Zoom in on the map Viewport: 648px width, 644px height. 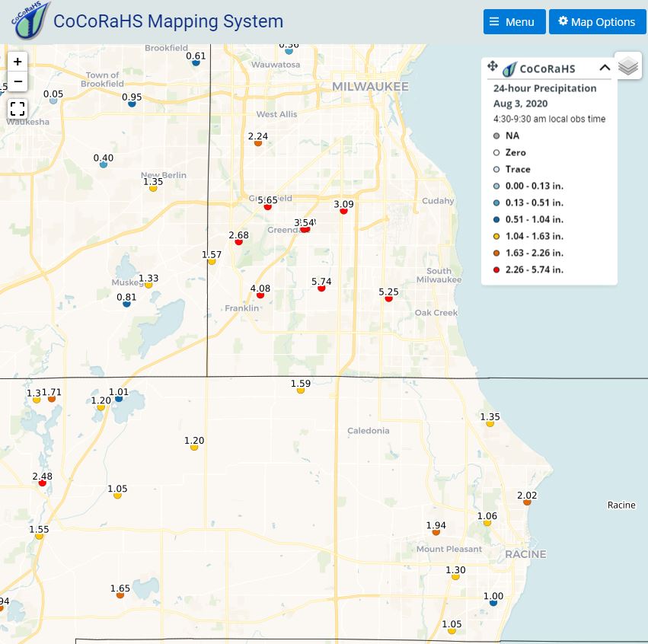(18, 62)
